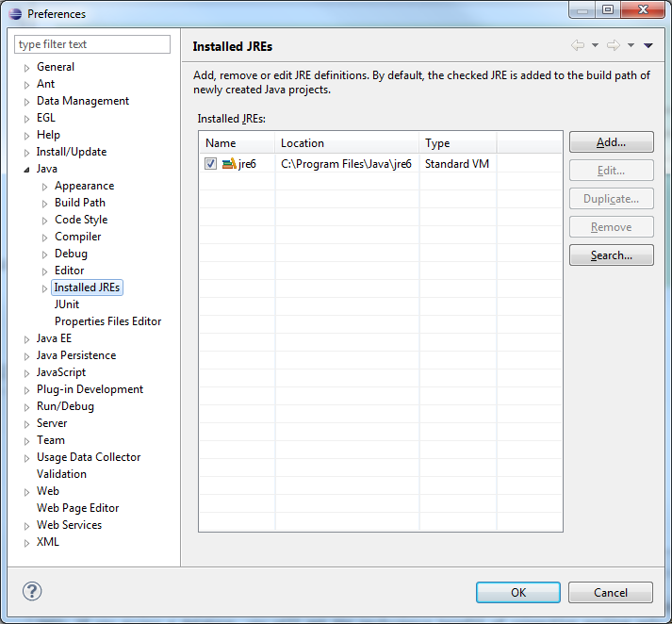
Task: Expand the Code Style node
Action: pyautogui.click(x=44, y=221)
